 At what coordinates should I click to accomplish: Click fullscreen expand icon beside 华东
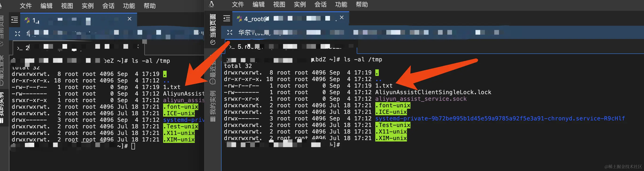click(x=230, y=32)
